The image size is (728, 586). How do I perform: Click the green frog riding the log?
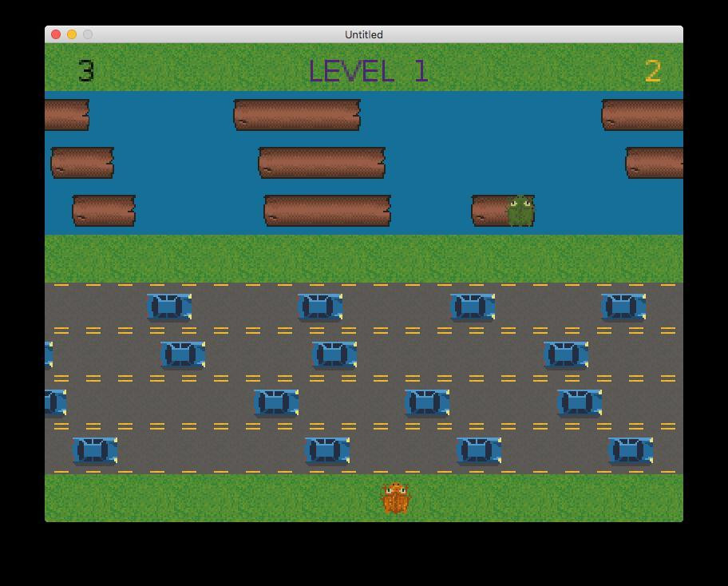pos(520,211)
